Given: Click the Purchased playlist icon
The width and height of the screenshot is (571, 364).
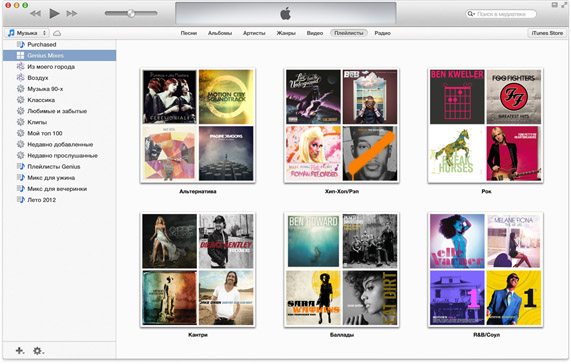Looking at the screenshot, I should pos(20,44).
